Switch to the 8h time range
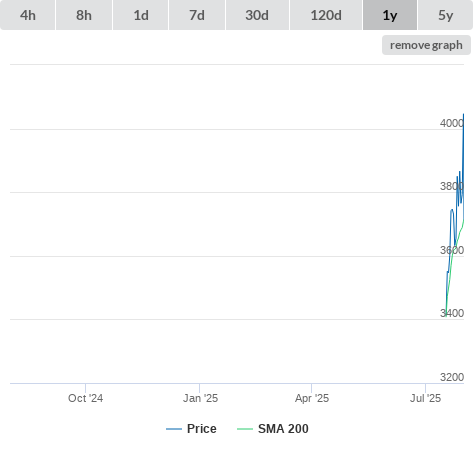Viewport: 474px width, 455px height. point(84,15)
